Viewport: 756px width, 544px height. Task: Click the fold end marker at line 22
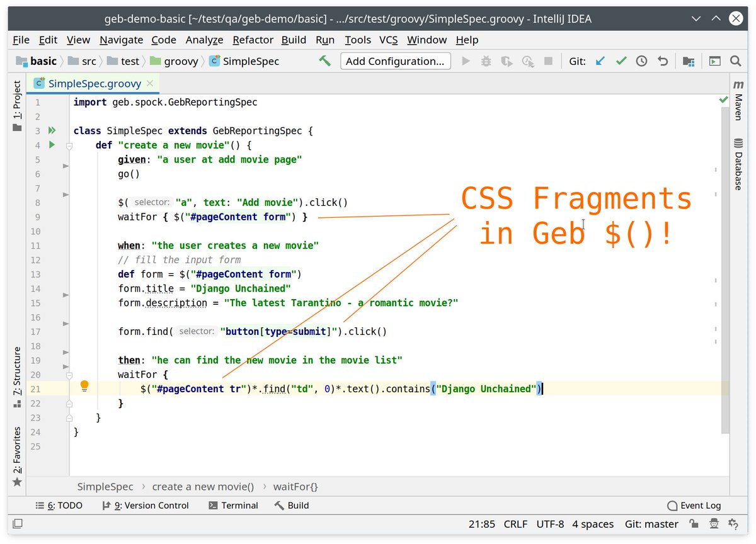pos(70,404)
